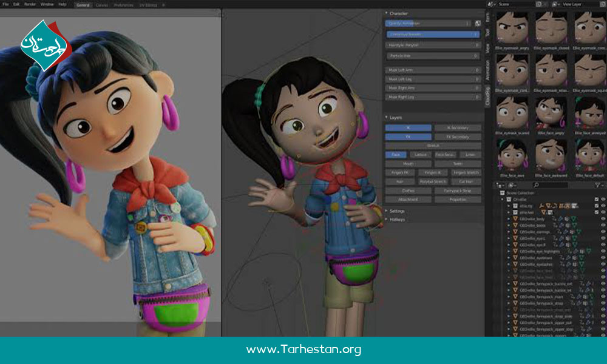
Task: Open the Animation sidebar tab
Action: click(x=488, y=70)
